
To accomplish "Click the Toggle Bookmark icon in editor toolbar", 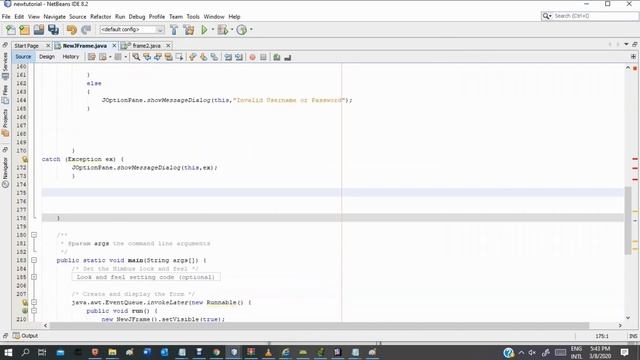I will point(214,57).
